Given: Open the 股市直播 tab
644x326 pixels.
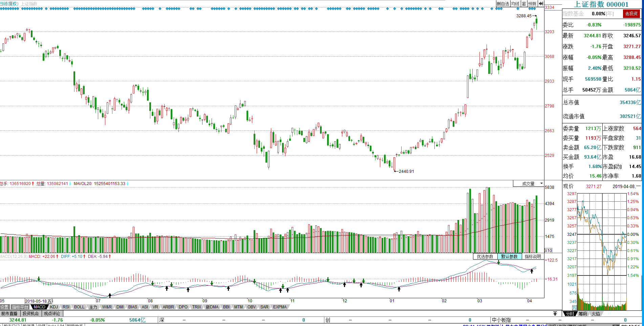Looking at the screenshot, I should 9,313.
